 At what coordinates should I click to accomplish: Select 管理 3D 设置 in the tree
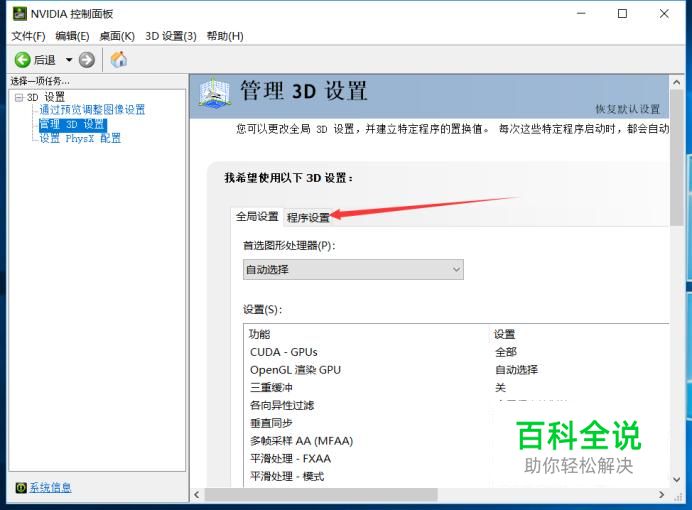pos(72,124)
